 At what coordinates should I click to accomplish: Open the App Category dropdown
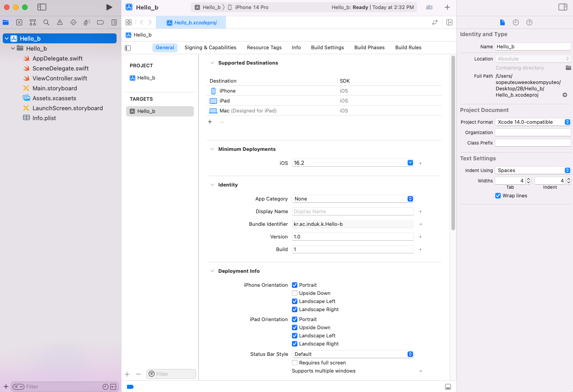pos(353,199)
